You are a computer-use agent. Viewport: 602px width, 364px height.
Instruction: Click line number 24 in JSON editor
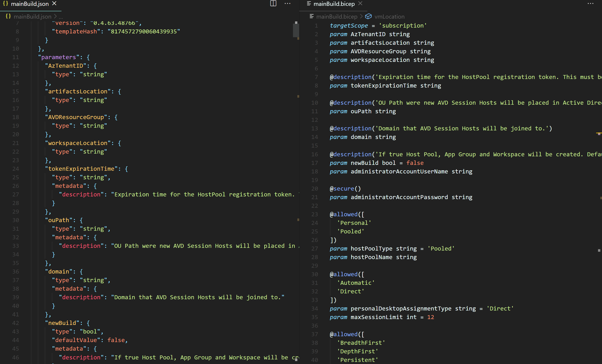[x=16, y=169]
